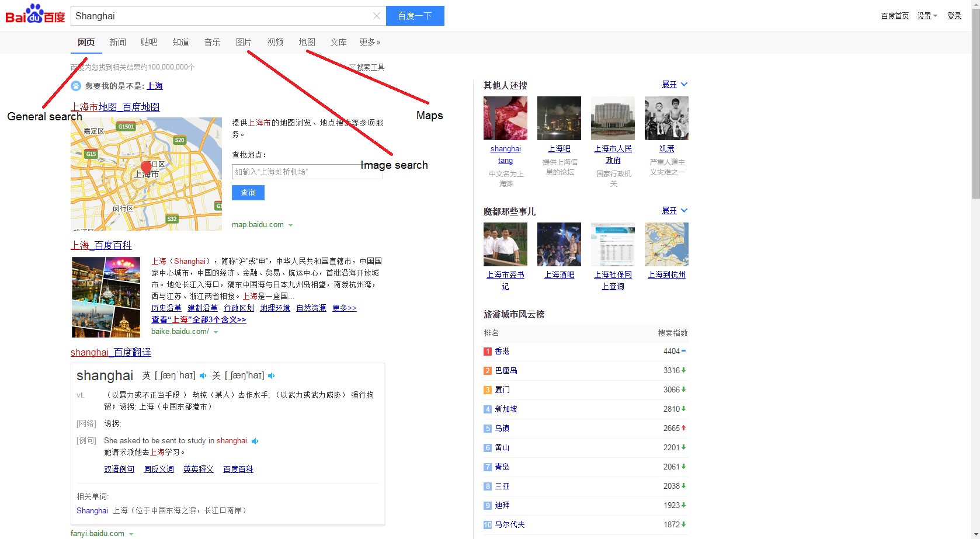Click the related word Shanghai link

click(92, 510)
